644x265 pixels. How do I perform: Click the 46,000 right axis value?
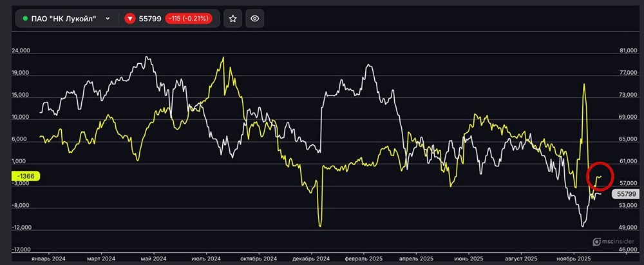(628, 250)
